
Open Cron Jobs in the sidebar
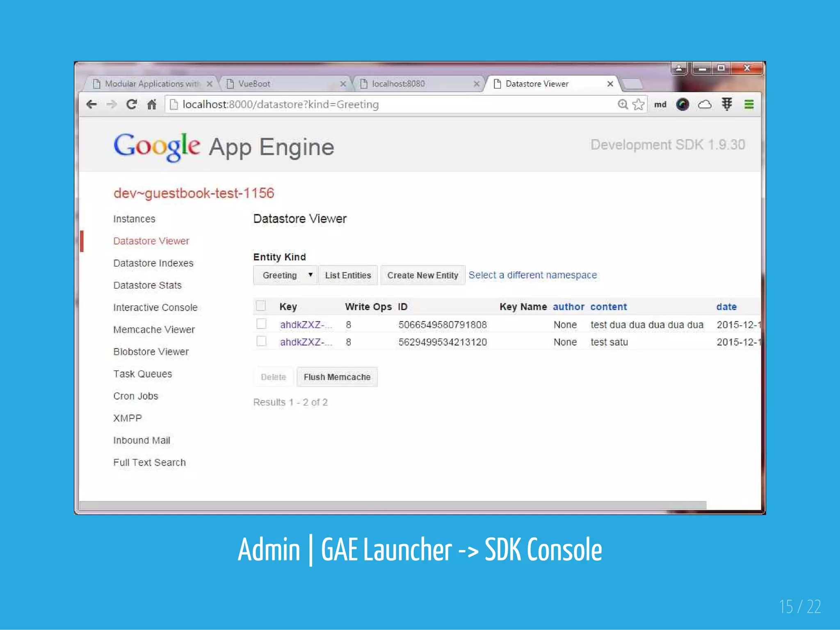click(136, 396)
